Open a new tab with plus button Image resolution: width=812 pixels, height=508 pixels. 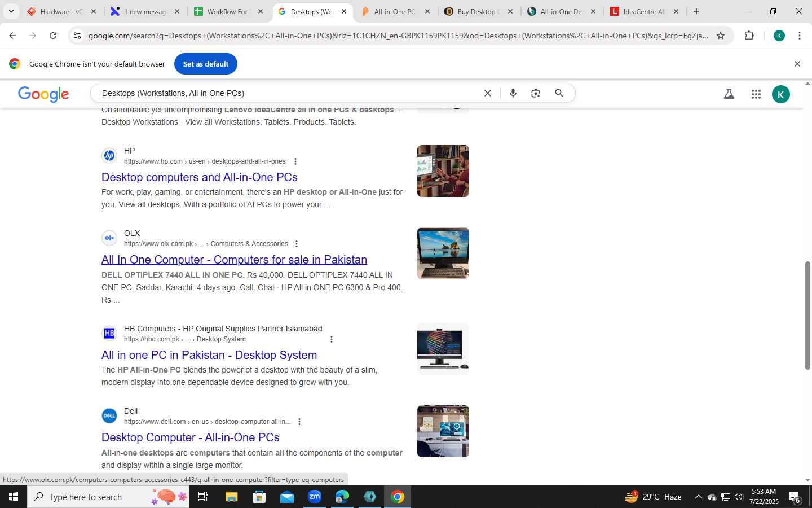(x=696, y=11)
